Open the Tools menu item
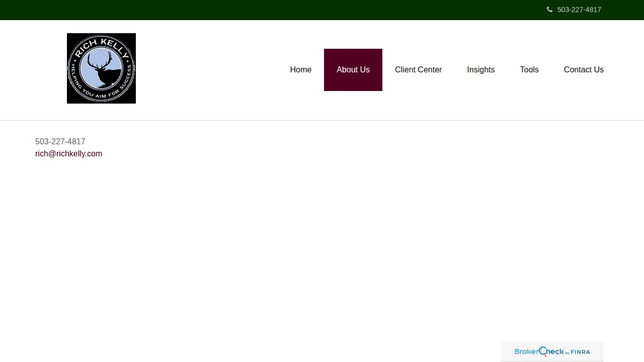644x362 pixels. tap(529, 70)
